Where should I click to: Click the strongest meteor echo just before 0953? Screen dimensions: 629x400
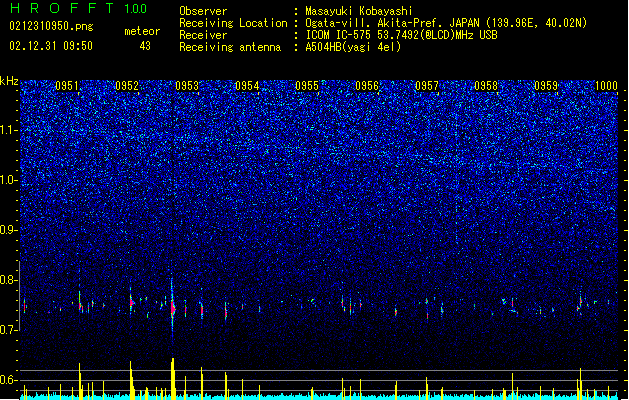tap(172, 309)
